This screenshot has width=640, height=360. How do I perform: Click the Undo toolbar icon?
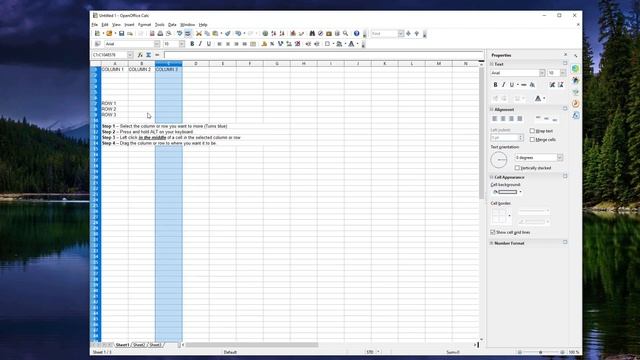[238, 33]
